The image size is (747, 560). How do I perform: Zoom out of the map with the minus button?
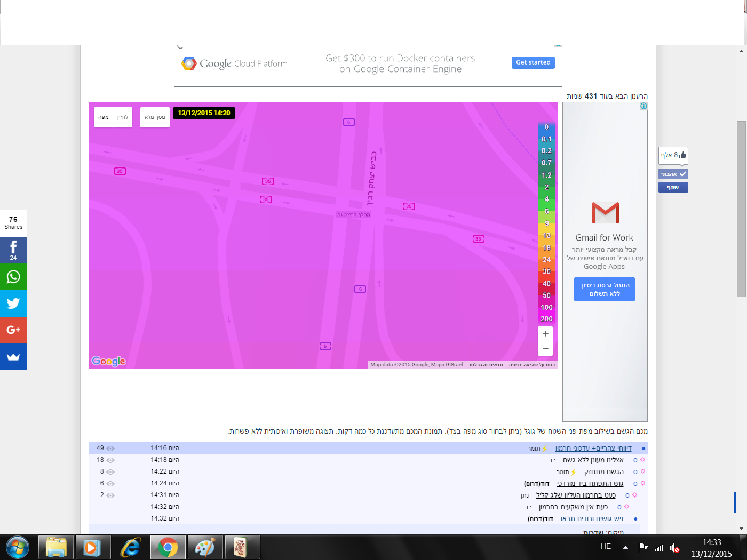coord(545,349)
